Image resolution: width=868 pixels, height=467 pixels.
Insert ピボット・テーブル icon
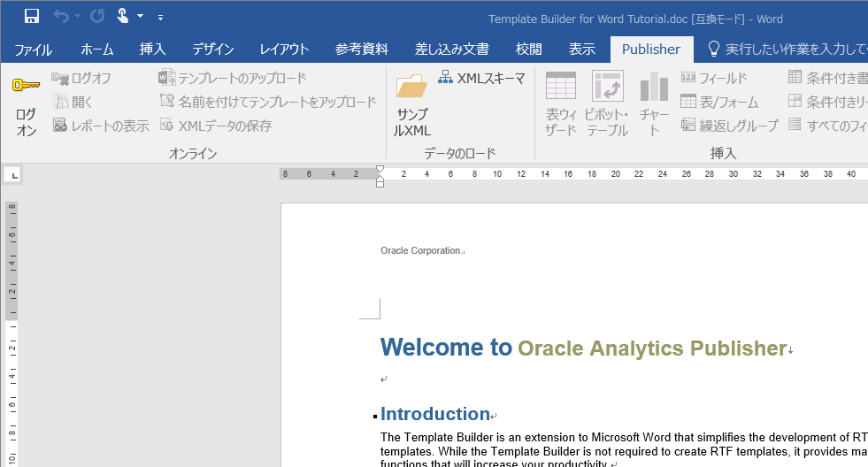coord(607,86)
